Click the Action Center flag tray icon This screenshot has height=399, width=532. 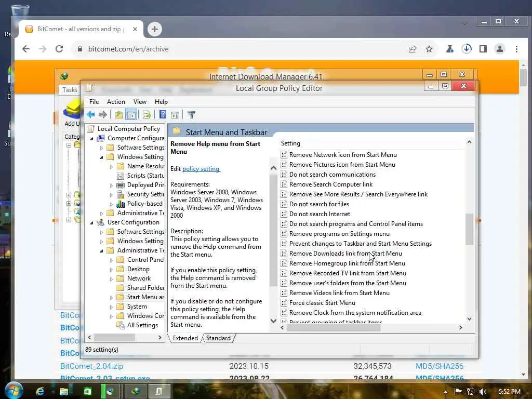(458, 392)
